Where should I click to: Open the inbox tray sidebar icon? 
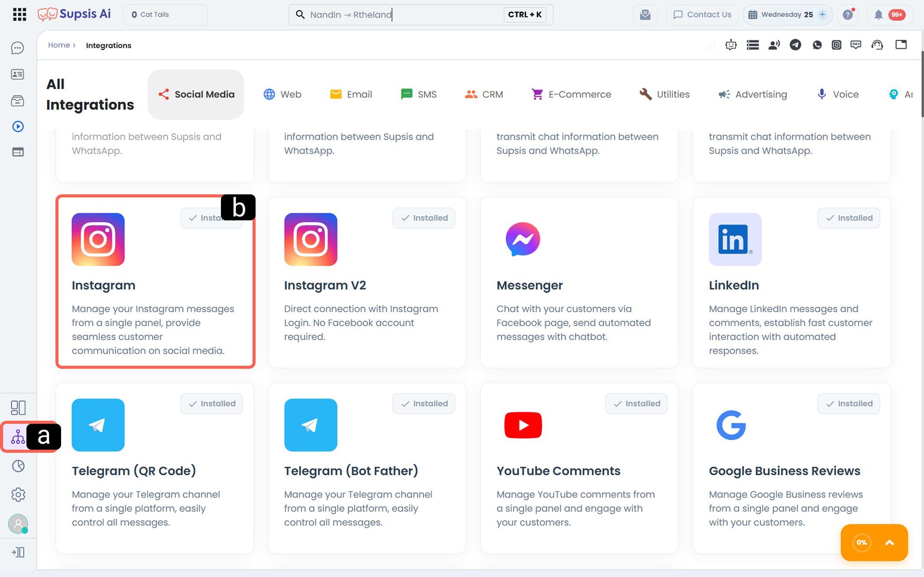point(18,100)
